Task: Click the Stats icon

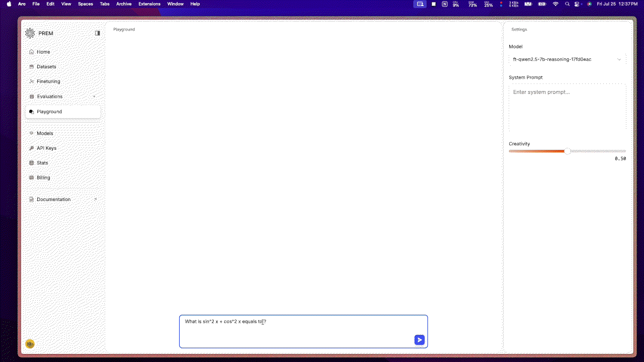Action: 32,163
